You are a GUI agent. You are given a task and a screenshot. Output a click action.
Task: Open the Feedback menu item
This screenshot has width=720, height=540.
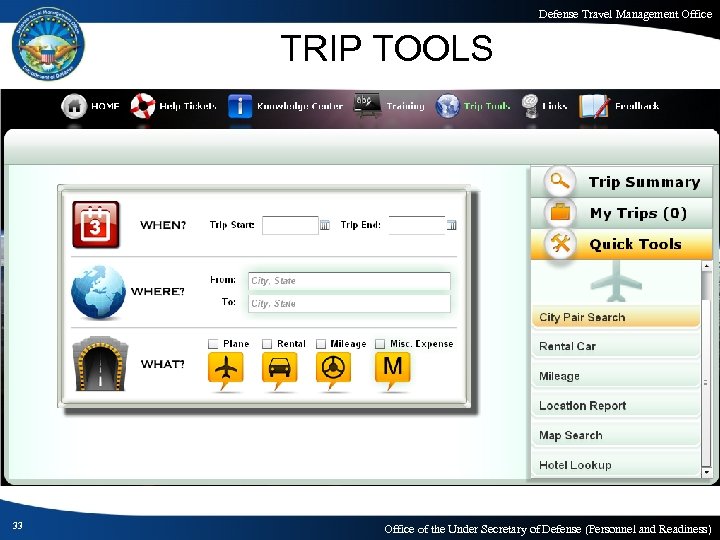coord(637,106)
